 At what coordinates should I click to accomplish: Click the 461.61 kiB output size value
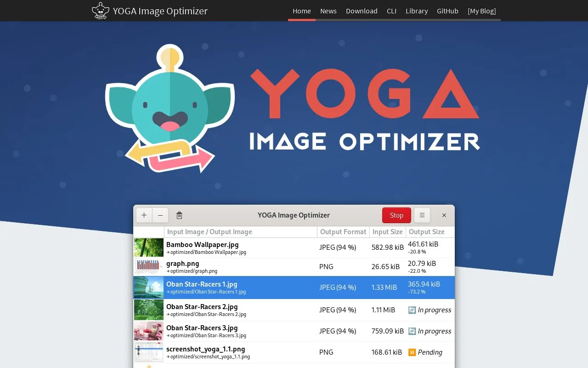click(423, 244)
